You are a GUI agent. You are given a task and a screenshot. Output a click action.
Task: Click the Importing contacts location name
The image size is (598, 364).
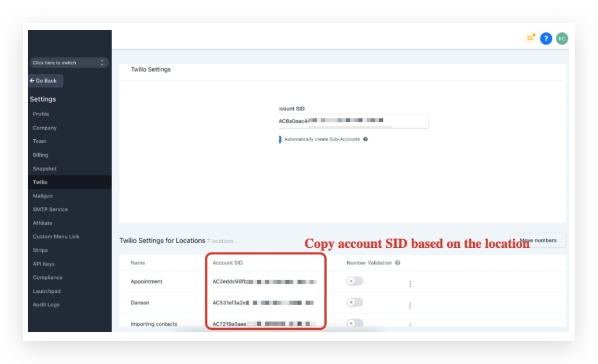point(154,324)
